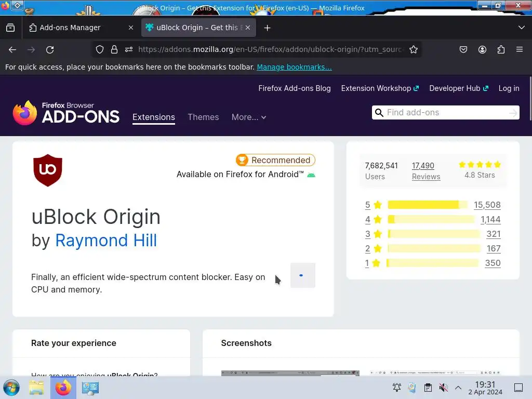Open tracking protection shield icon
The width and height of the screenshot is (532, 399).
point(99,49)
